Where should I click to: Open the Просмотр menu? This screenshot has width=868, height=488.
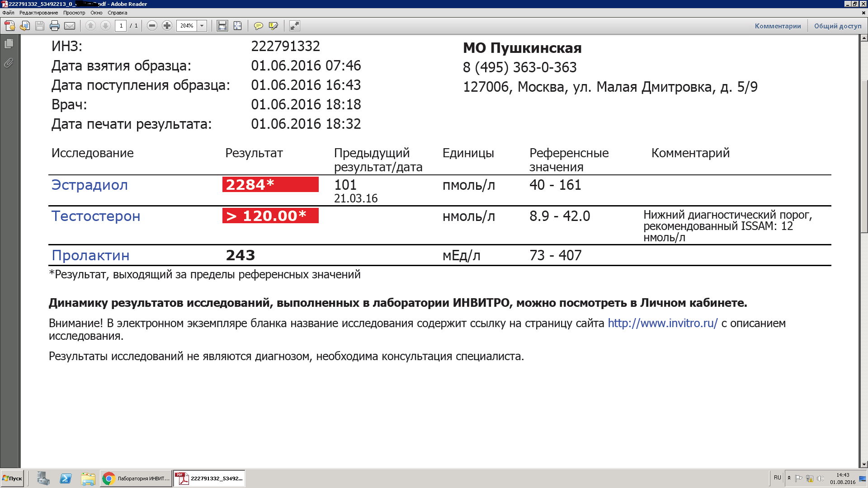[x=74, y=13]
